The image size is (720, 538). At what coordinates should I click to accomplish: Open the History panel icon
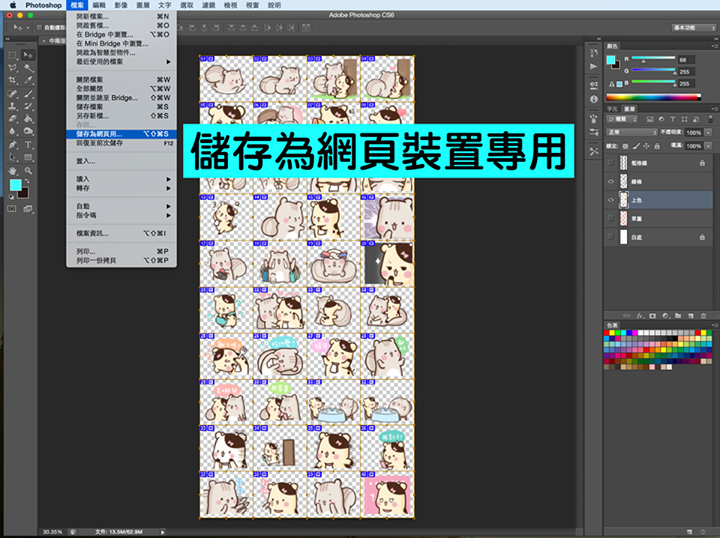(x=594, y=53)
